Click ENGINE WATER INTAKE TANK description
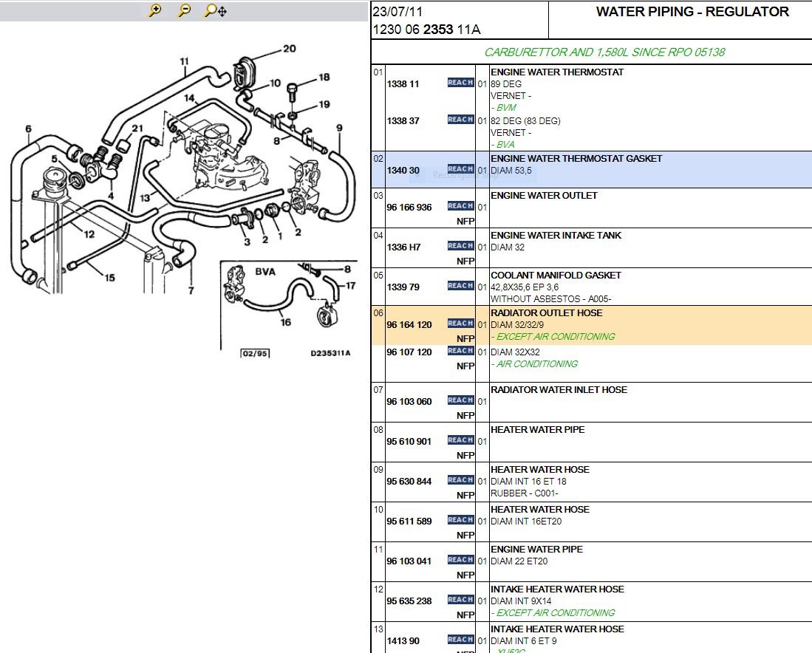812x653 pixels. coord(556,235)
